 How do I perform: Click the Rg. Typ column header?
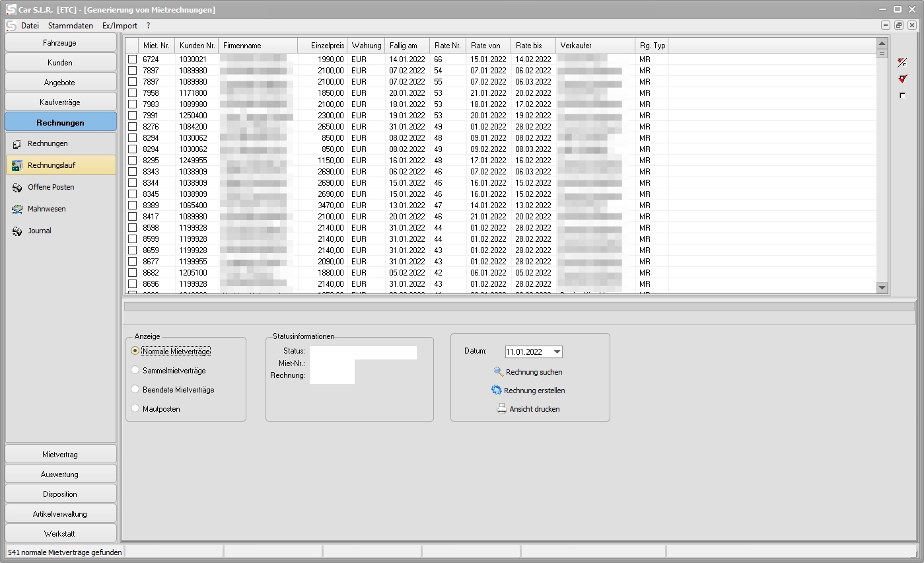652,46
